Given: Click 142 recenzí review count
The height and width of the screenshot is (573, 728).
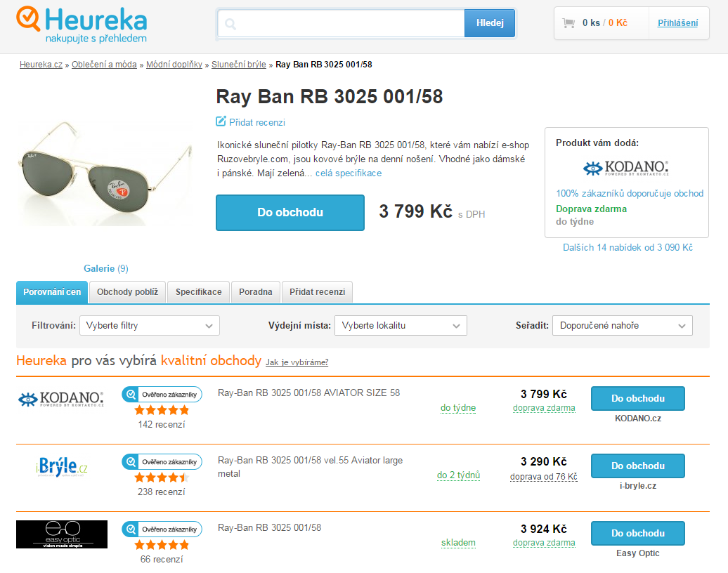Looking at the screenshot, I should tap(162, 424).
